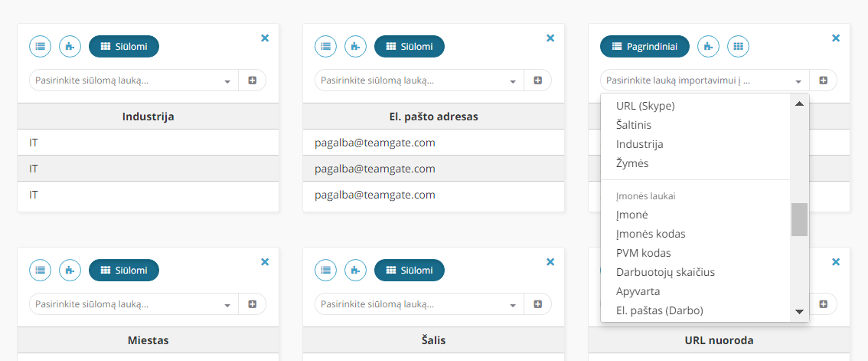
Task: Choose El. paštas (Darbo) option
Action: coord(696,310)
